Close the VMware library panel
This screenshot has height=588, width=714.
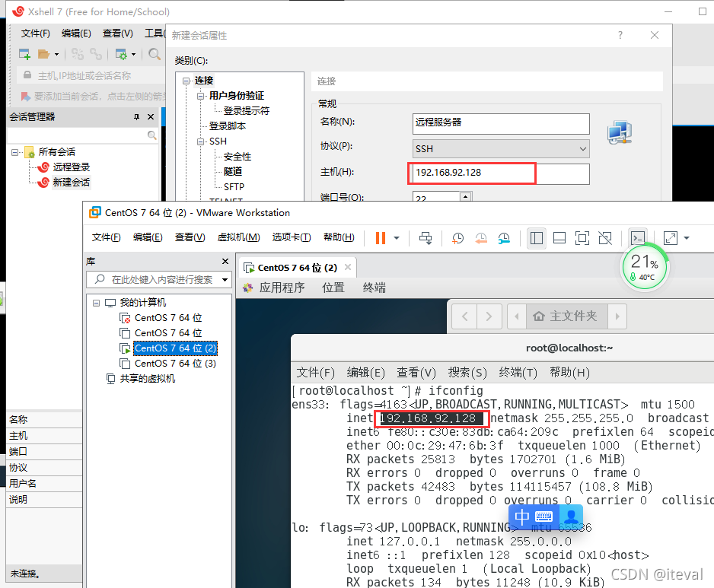(x=225, y=261)
